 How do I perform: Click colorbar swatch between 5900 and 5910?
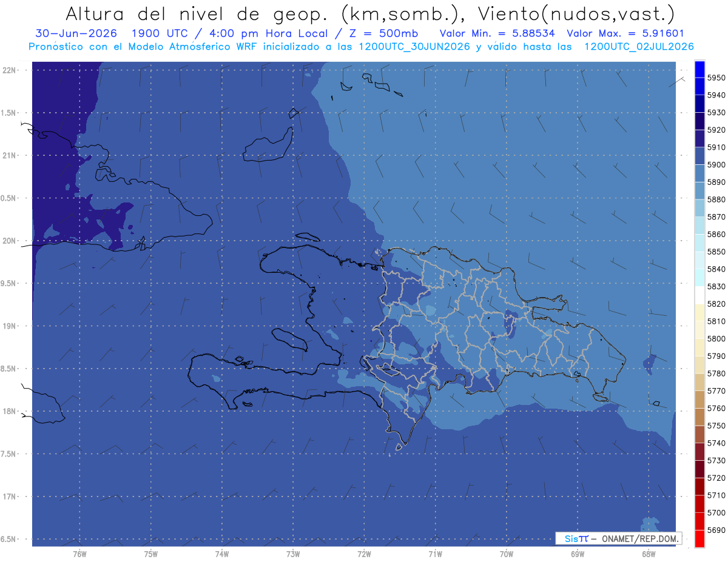click(699, 156)
